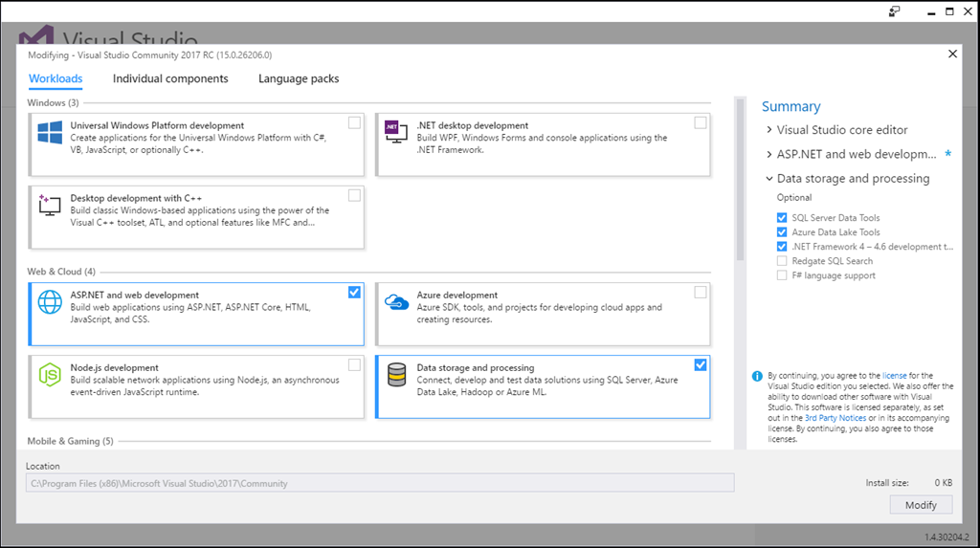This screenshot has width=980, height=548.
Task: Click the info icon beside license notice
Action: click(757, 376)
